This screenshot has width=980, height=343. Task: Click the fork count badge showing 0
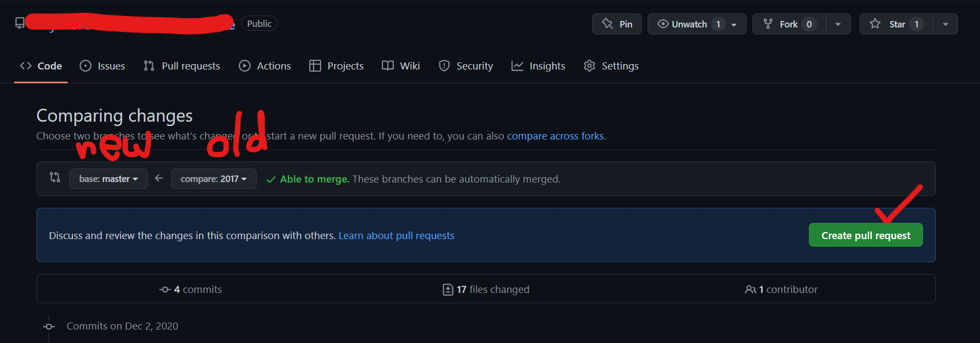(x=809, y=24)
